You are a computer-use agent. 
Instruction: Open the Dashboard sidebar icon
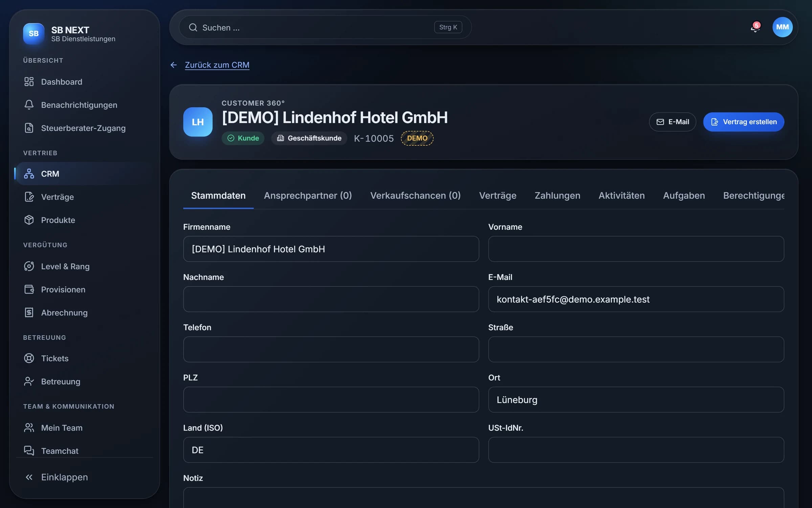29,82
